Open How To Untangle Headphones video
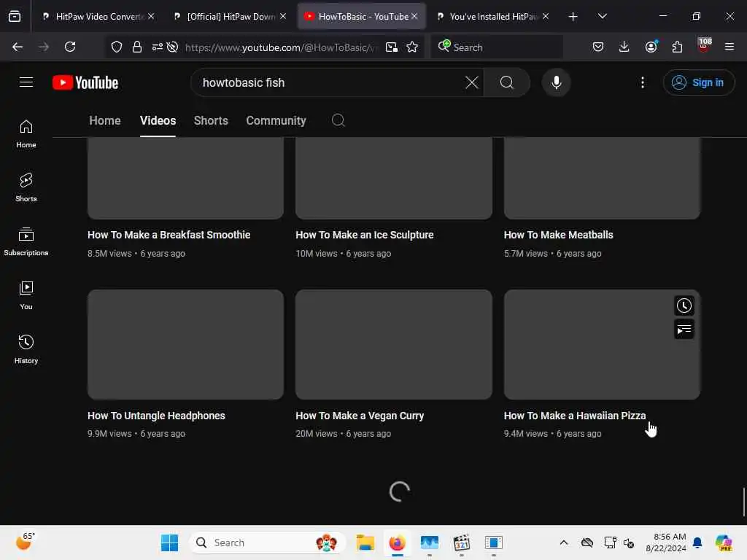The width and height of the screenshot is (747, 560). click(156, 416)
